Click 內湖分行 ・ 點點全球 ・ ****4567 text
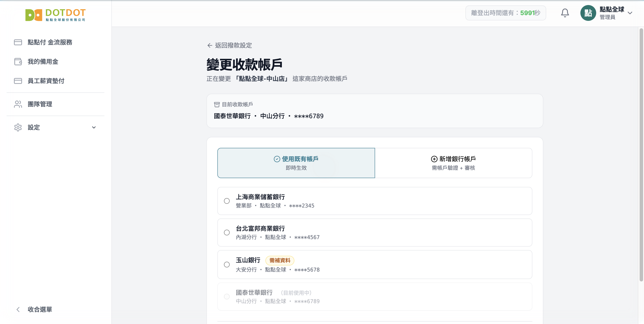 (x=277, y=237)
